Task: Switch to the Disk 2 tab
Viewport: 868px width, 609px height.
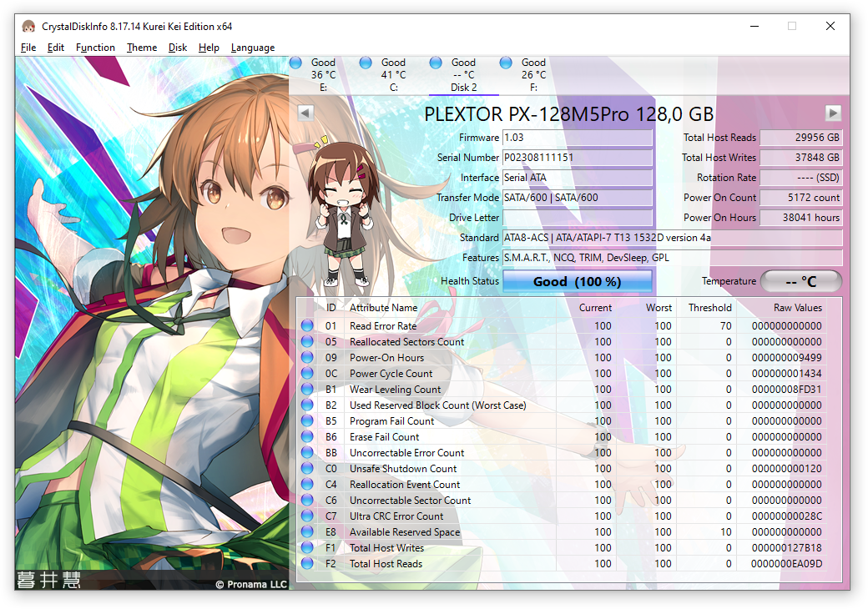Action: coord(463,75)
